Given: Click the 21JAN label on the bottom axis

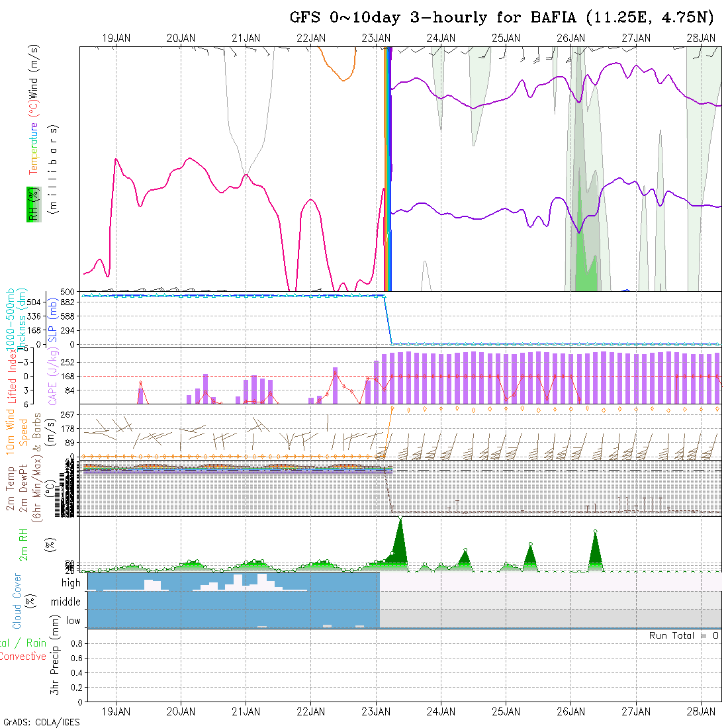Looking at the screenshot, I should [x=246, y=711].
